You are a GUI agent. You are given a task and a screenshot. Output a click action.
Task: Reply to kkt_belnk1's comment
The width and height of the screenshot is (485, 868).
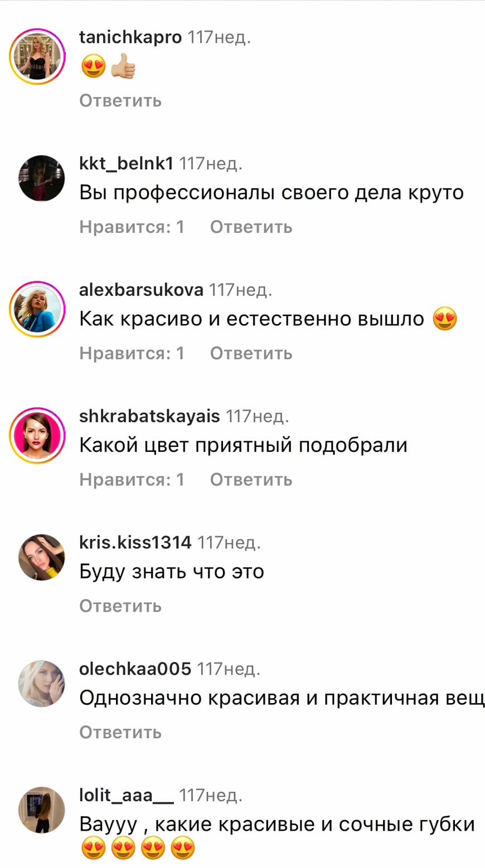(x=251, y=227)
